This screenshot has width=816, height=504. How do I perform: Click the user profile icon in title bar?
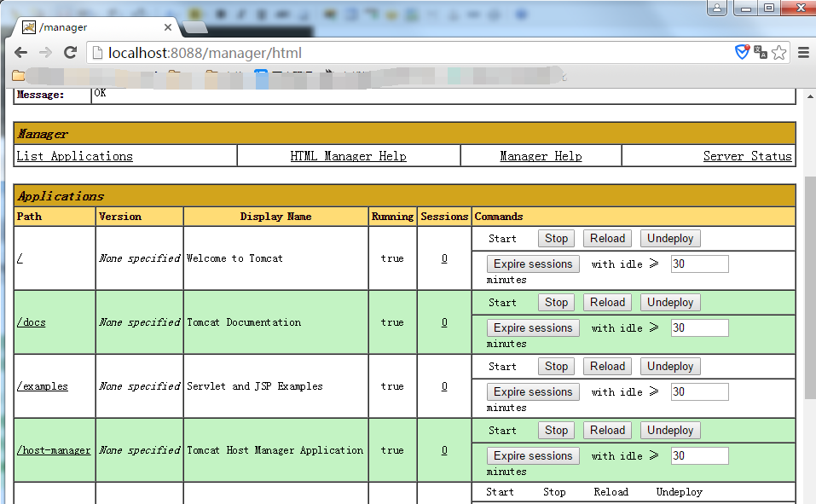pos(717,8)
